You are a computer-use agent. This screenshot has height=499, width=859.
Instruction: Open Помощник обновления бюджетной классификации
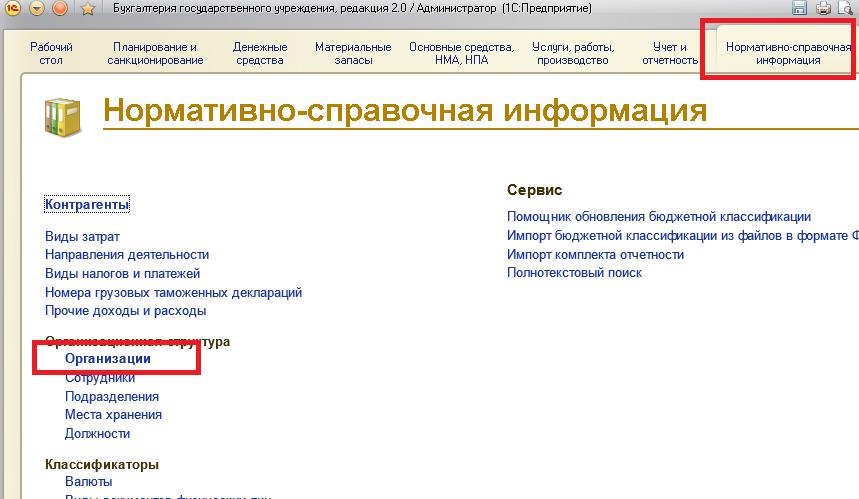pos(659,217)
